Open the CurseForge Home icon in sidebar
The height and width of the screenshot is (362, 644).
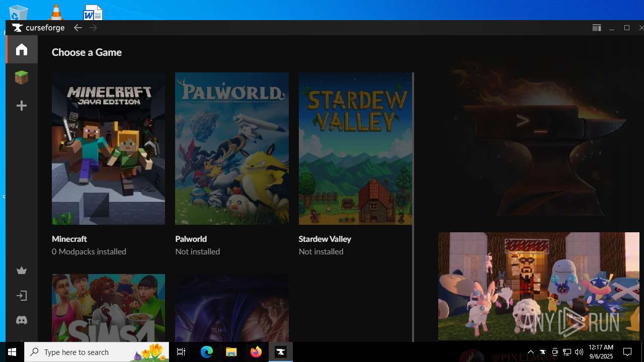coord(22,49)
